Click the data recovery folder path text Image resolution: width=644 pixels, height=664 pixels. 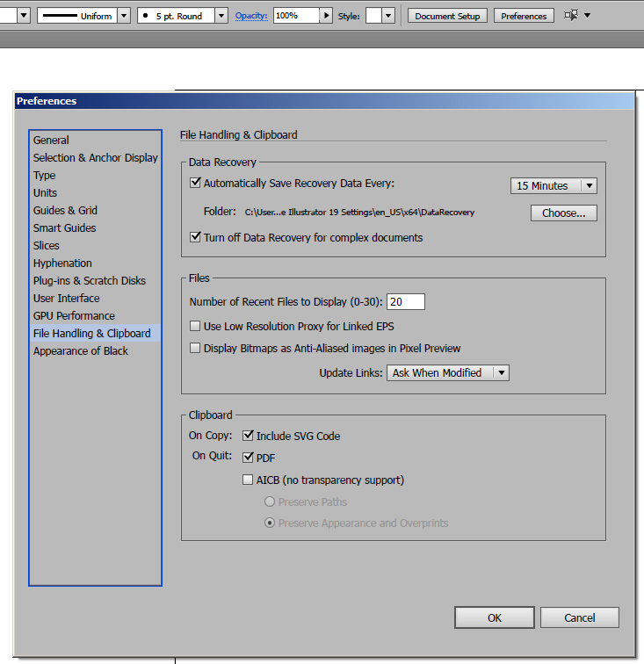click(359, 213)
